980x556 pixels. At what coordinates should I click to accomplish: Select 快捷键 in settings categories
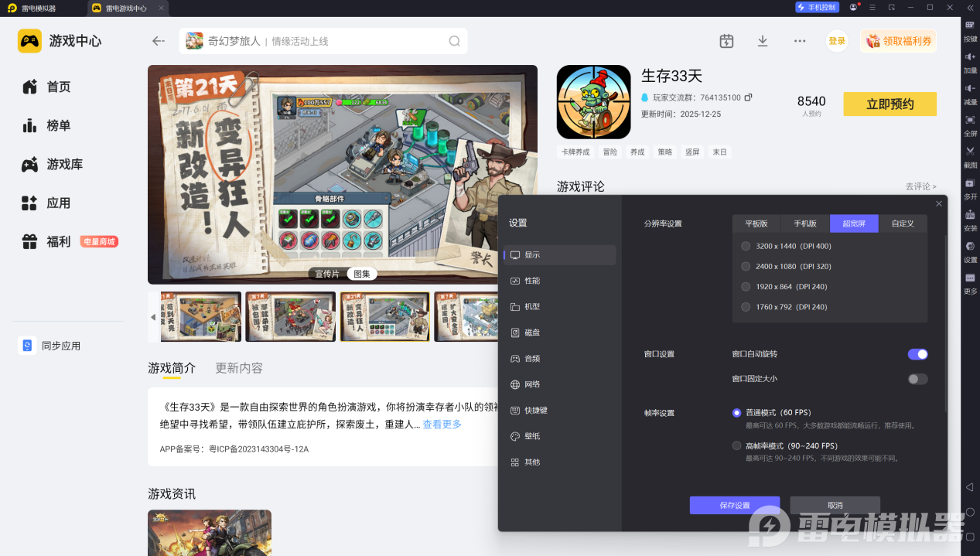tap(559, 410)
